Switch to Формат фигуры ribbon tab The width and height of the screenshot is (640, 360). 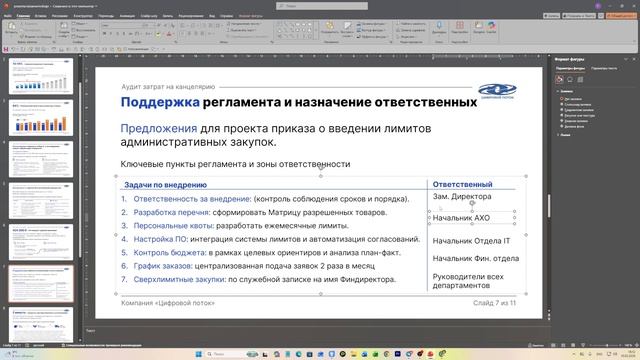click(x=251, y=16)
